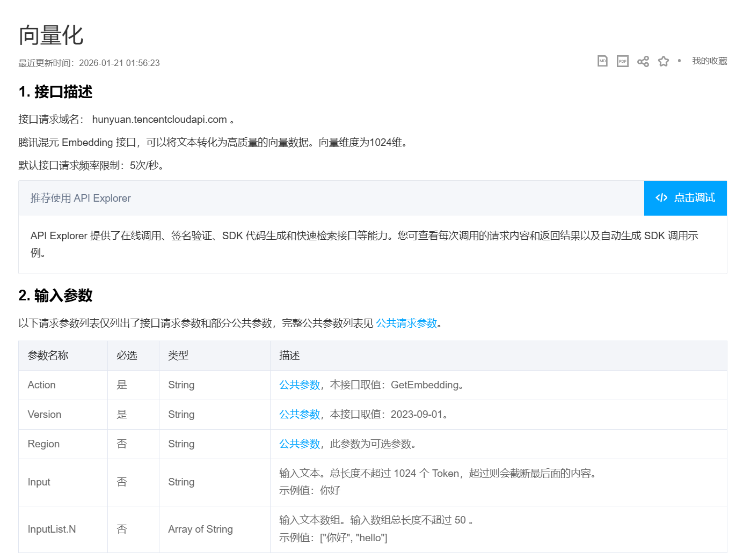
Task: Click the 推荐使用 API Explorer banner title
Action: (x=81, y=198)
